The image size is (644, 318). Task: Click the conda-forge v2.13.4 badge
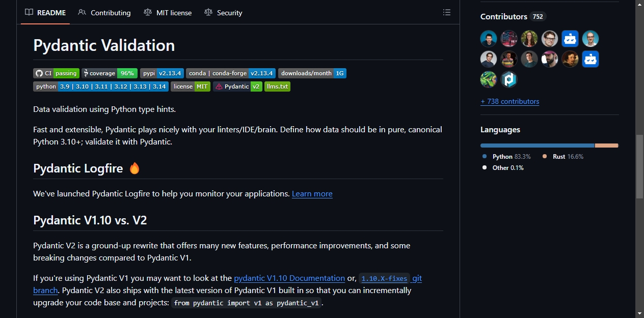(231, 73)
